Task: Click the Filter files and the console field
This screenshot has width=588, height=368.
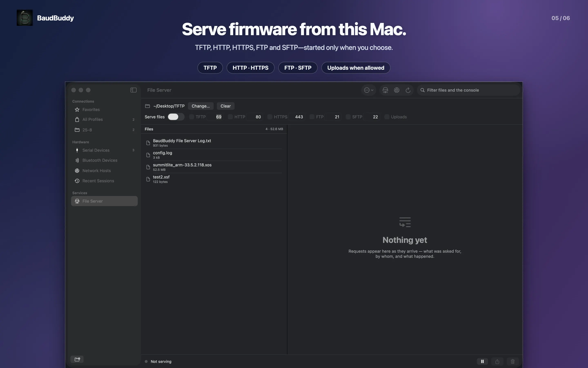Action: [468, 90]
